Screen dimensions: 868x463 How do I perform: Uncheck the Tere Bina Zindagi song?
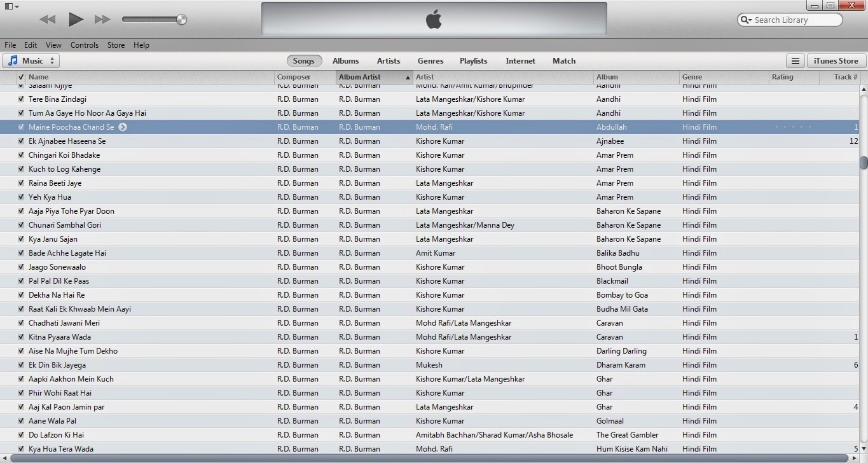click(x=21, y=99)
